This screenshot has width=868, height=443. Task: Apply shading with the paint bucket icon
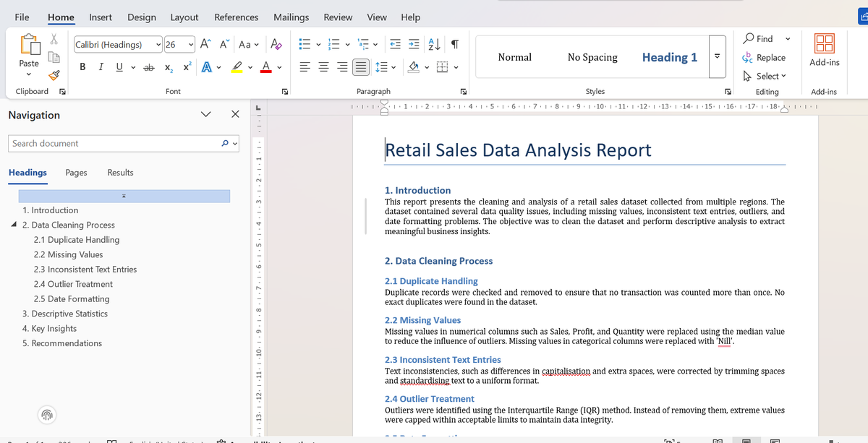(414, 66)
